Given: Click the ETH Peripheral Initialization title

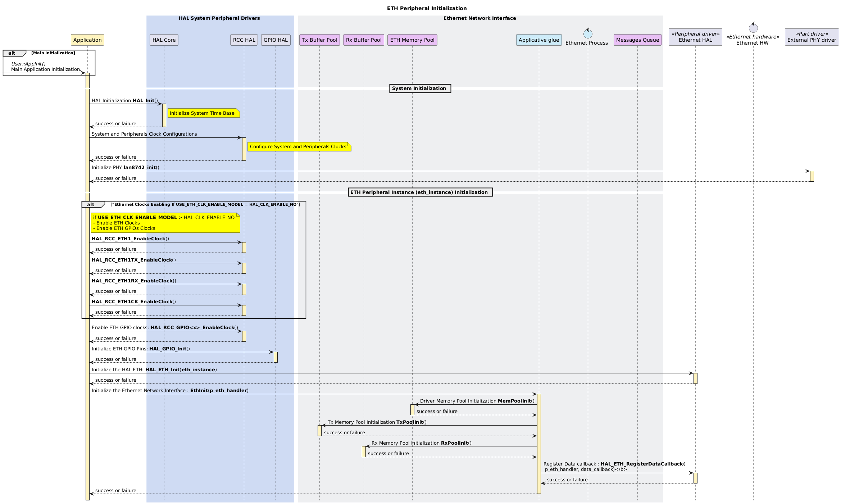Looking at the screenshot, I should (427, 8).
